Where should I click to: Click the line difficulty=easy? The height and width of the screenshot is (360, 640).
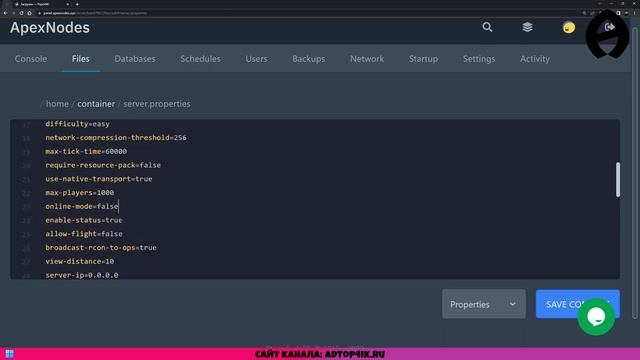tap(78, 124)
